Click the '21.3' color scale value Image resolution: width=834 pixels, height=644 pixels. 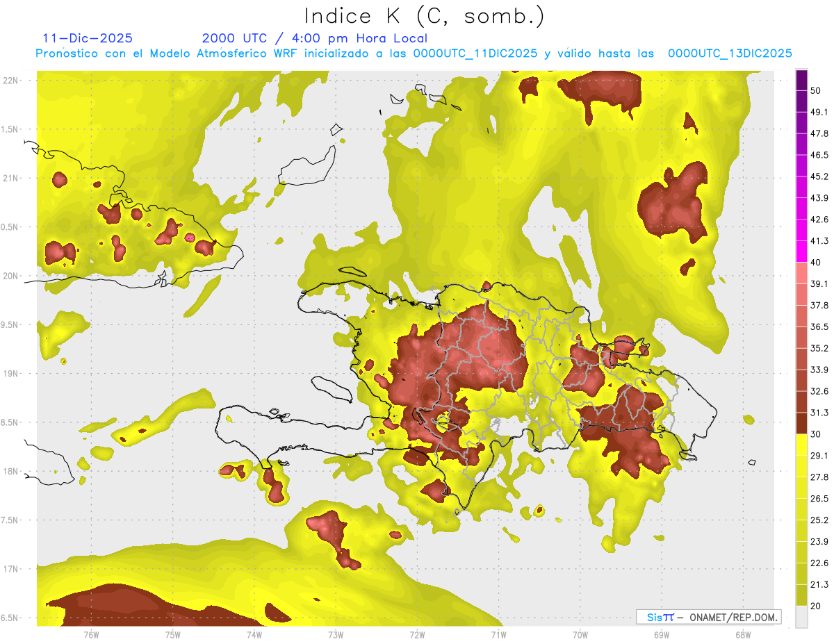tap(819, 585)
